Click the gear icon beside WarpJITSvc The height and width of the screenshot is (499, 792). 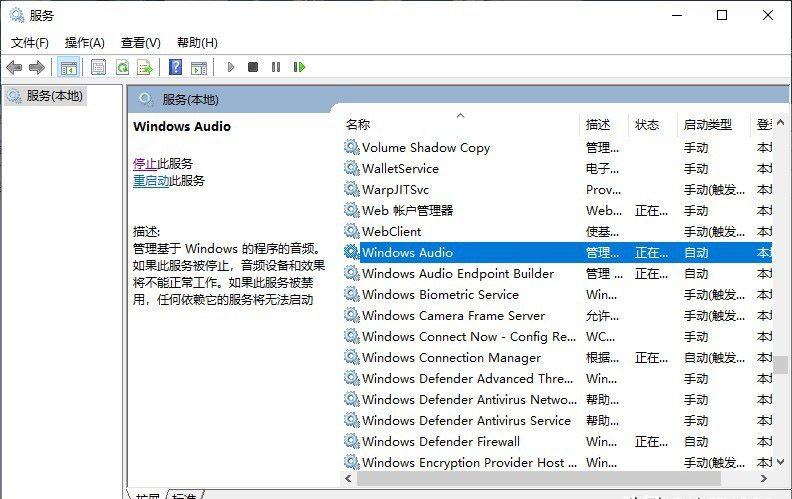tap(352, 189)
